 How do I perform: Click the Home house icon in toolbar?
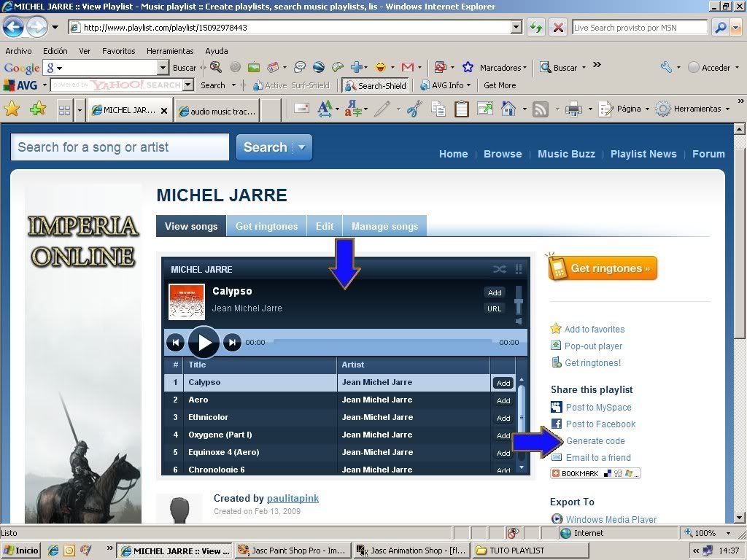(x=508, y=109)
